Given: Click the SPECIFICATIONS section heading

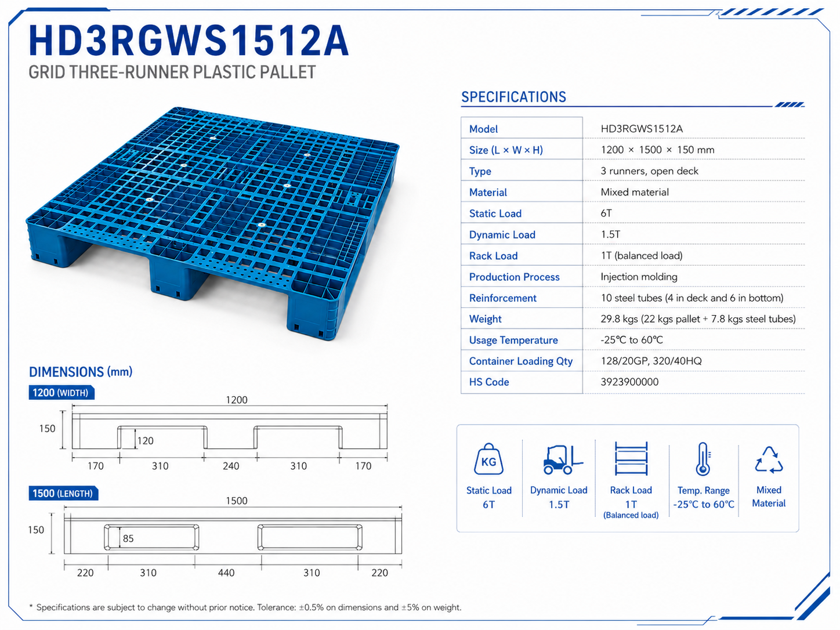Looking at the screenshot, I should point(513,97).
